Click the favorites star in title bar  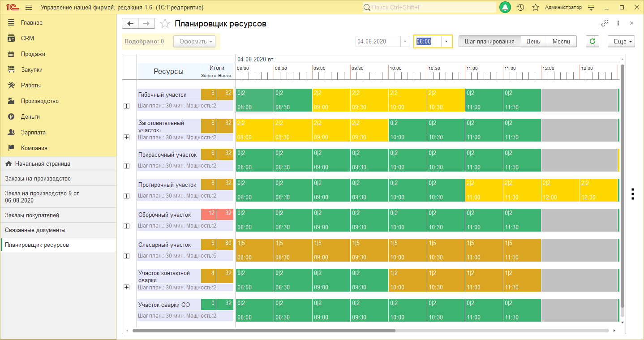click(535, 8)
